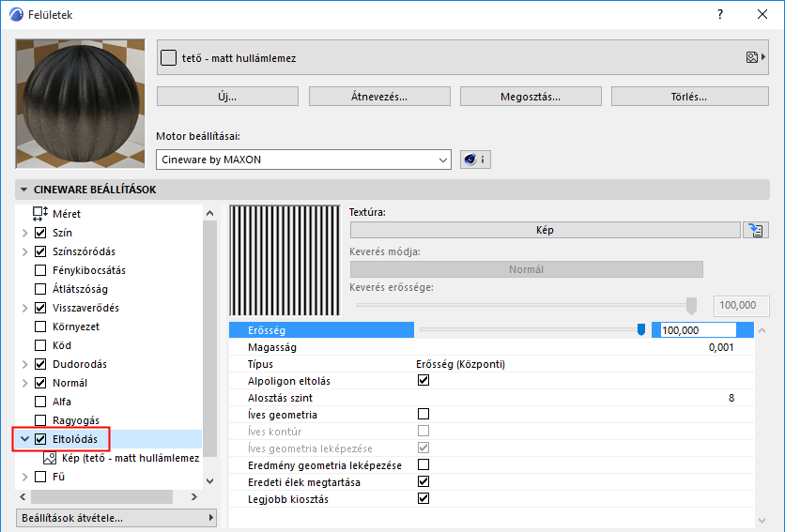Click the Átnevezés... button

379,97
